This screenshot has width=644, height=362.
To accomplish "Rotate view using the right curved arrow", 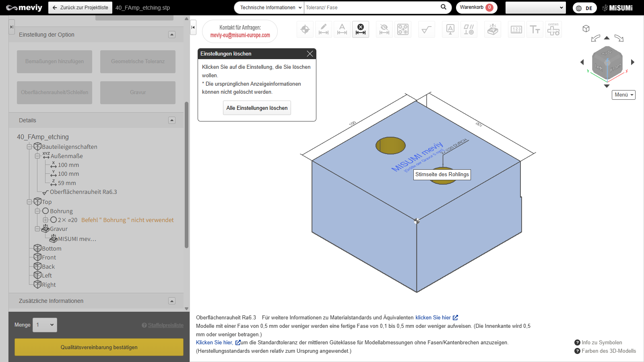I will [619, 38].
